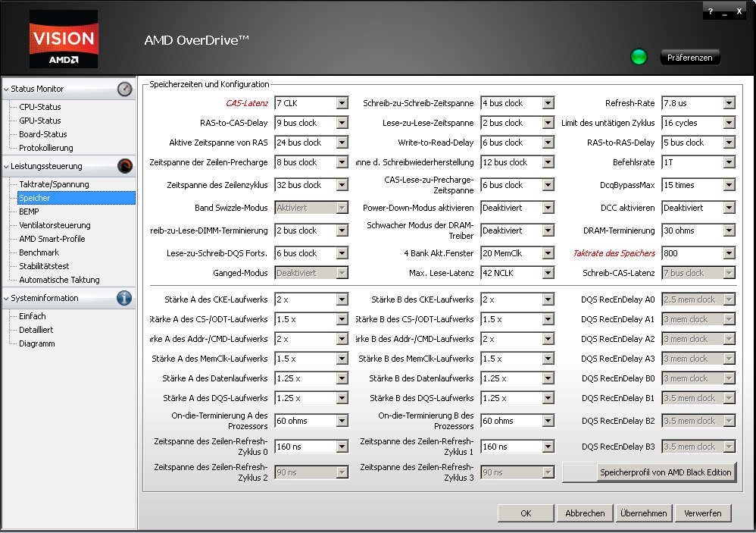This screenshot has height=533, width=756.
Task: Click the Verwerfen button
Action: coord(703,513)
